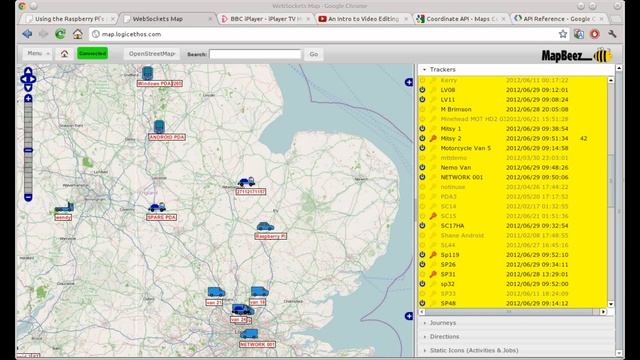This screenshot has height=360, width=640.
Task: Switch to Using the Raspberry Pi tab
Action: [x=69, y=19]
